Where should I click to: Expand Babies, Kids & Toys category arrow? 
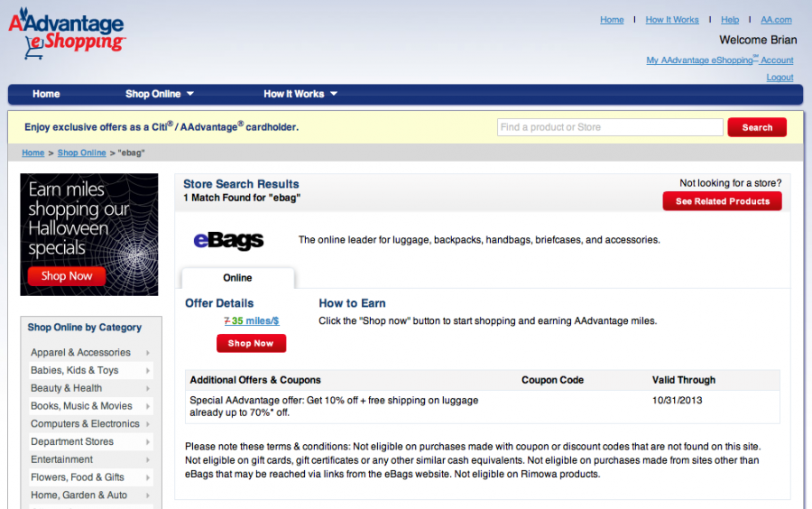(x=148, y=371)
